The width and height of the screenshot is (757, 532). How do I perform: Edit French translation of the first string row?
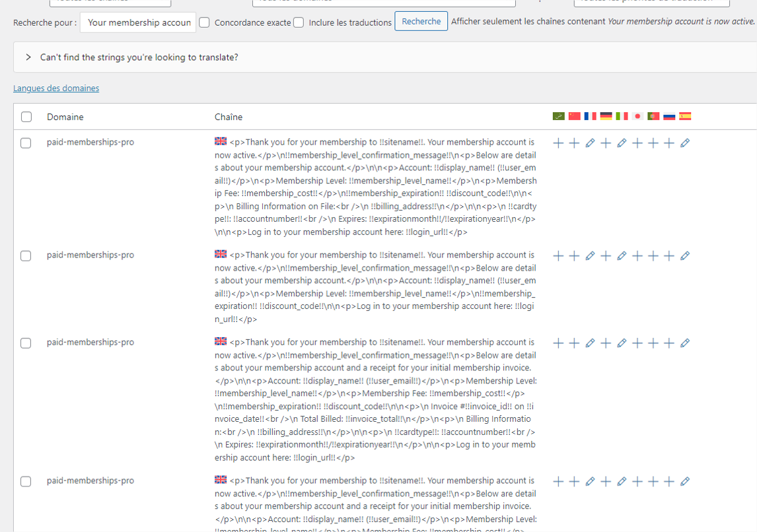pyautogui.click(x=590, y=143)
